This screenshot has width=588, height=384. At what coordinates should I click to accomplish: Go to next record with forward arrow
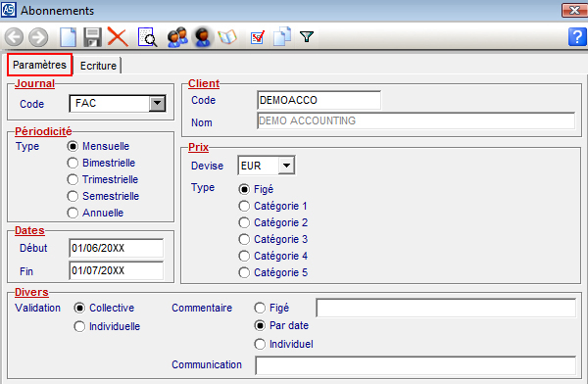[38, 37]
